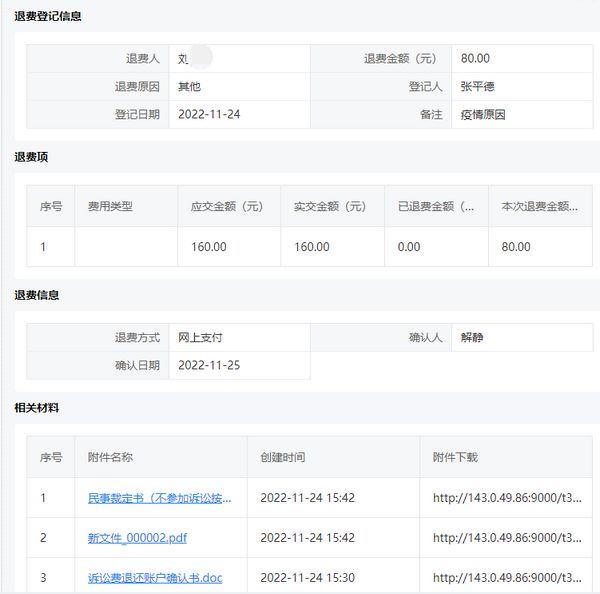Viewport: 600px width, 594px height.
Task: Click the download URL for attachment row 1
Action: pyautogui.click(x=507, y=497)
